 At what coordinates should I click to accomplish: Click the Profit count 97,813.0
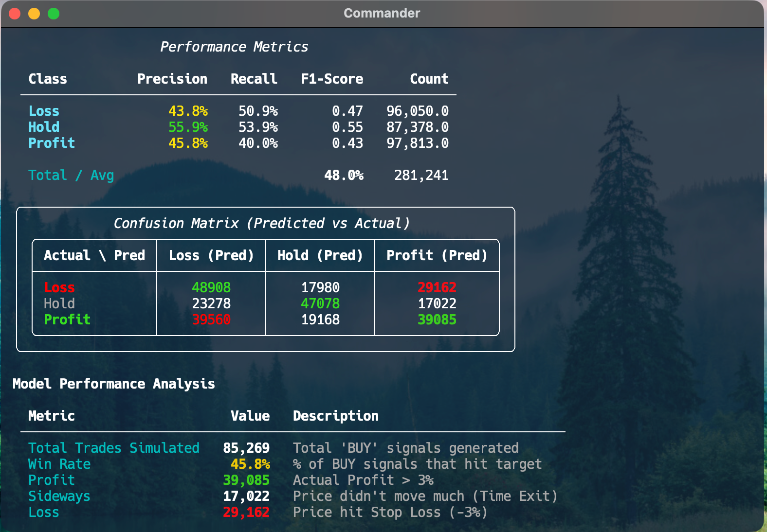(x=418, y=143)
